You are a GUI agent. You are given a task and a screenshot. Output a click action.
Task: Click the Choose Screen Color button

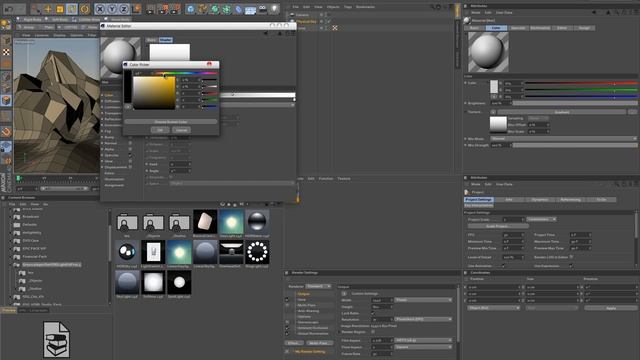point(171,122)
